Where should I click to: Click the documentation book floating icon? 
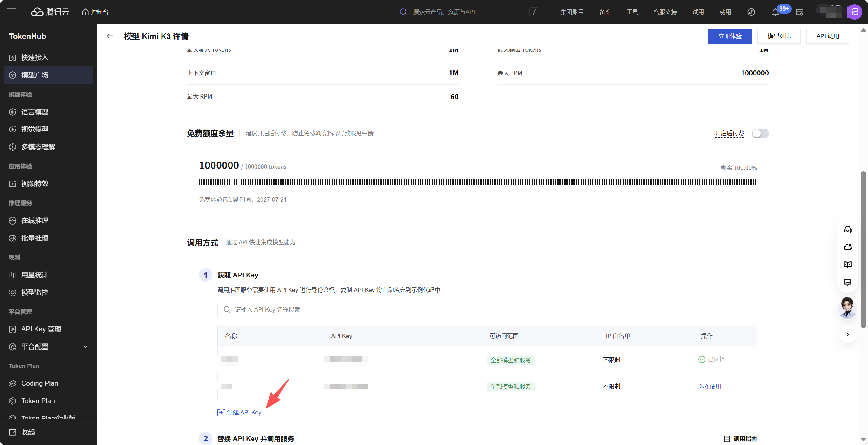(847, 265)
